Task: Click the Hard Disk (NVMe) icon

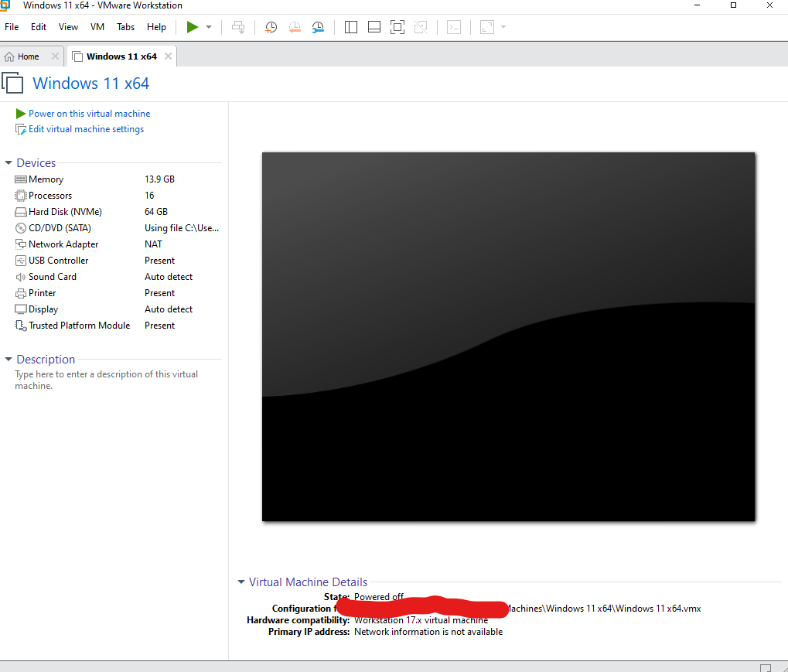Action: (x=21, y=212)
